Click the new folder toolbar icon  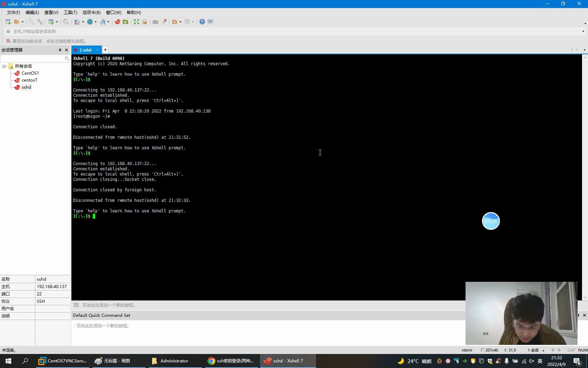pos(175,22)
